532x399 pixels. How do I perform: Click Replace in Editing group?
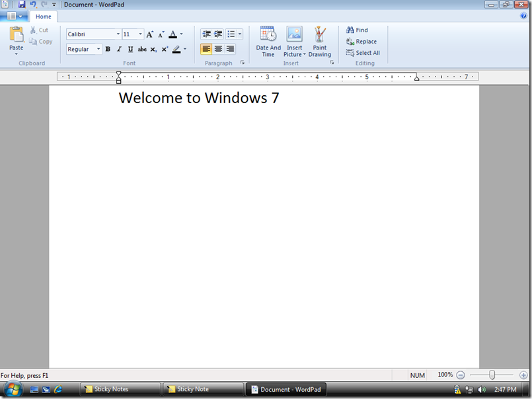click(361, 42)
